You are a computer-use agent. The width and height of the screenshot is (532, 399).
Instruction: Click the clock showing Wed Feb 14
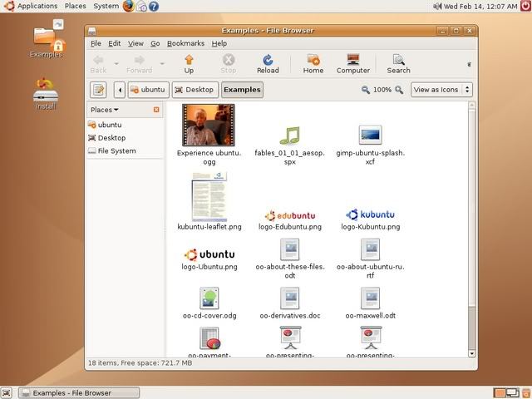(480, 6)
